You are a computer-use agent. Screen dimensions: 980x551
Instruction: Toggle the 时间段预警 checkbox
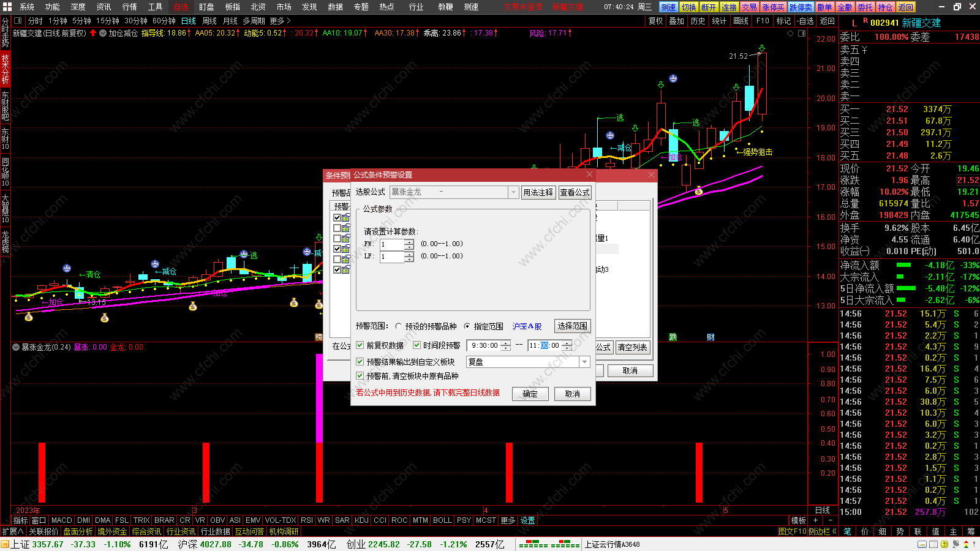coord(417,345)
